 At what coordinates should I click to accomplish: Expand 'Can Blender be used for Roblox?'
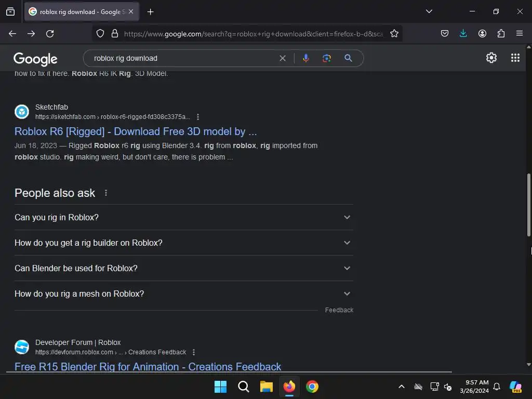183,268
